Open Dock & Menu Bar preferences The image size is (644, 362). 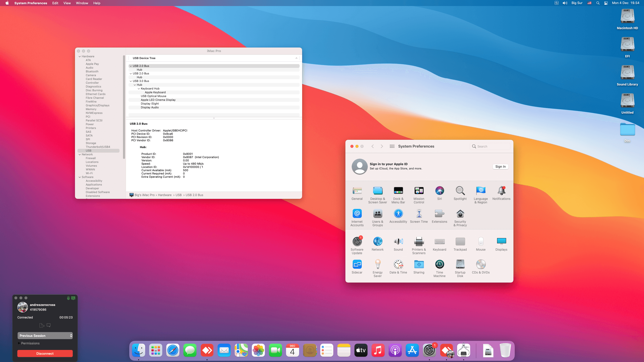[398, 195]
